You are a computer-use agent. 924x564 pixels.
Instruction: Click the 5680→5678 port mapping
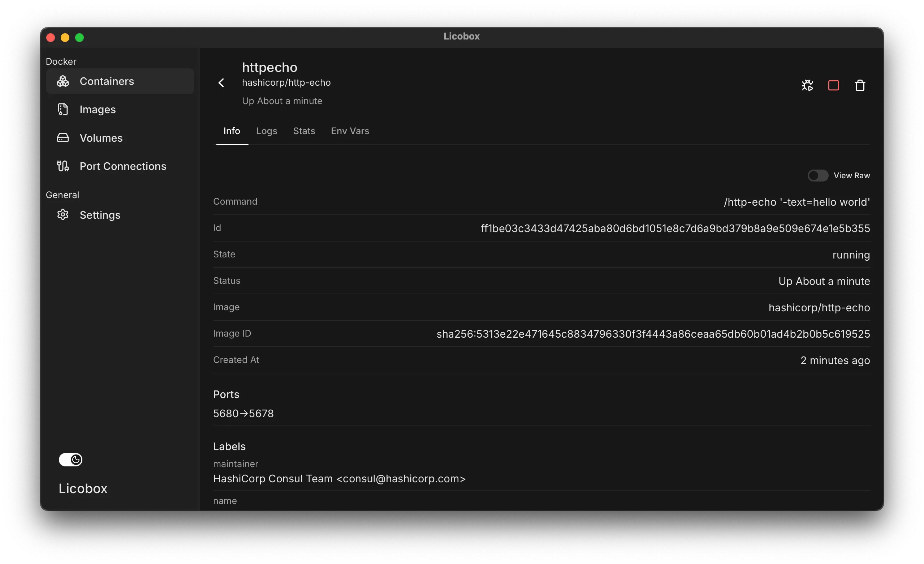(243, 414)
